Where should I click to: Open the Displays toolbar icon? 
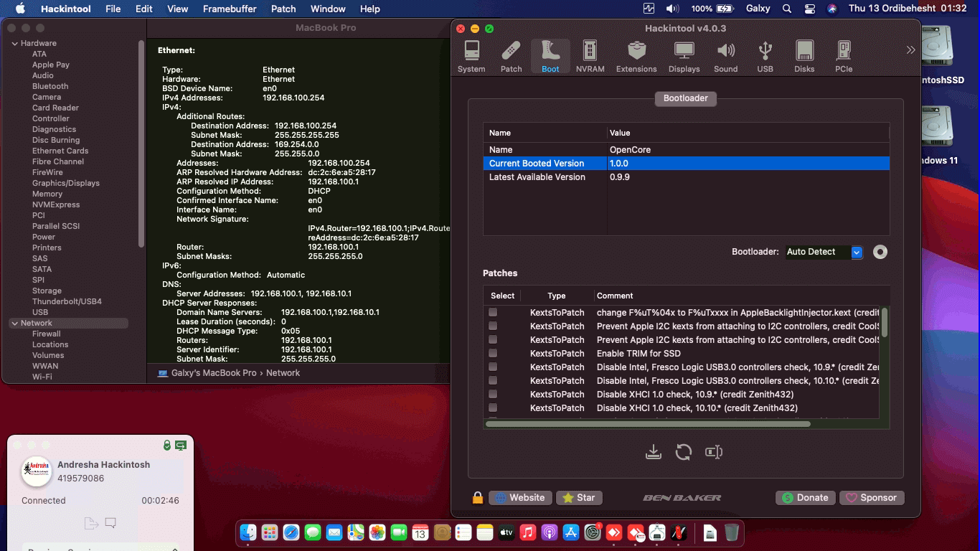pos(684,57)
